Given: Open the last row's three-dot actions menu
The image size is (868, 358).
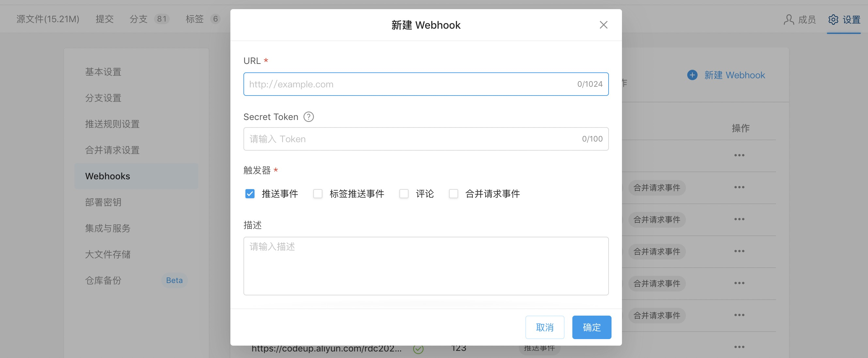Looking at the screenshot, I should pos(739,347).
